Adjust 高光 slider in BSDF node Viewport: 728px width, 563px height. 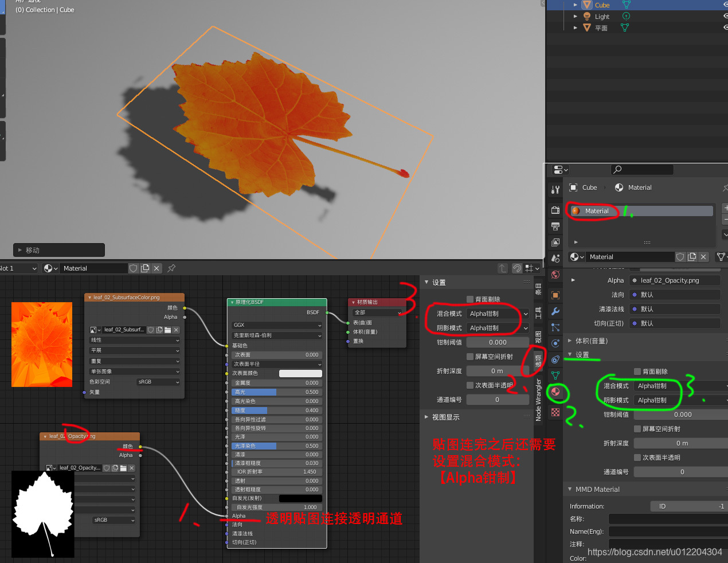277,392
